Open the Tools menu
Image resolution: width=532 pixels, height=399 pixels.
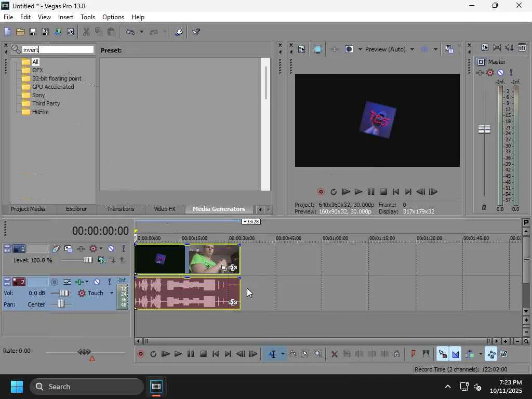coord(87,17)
